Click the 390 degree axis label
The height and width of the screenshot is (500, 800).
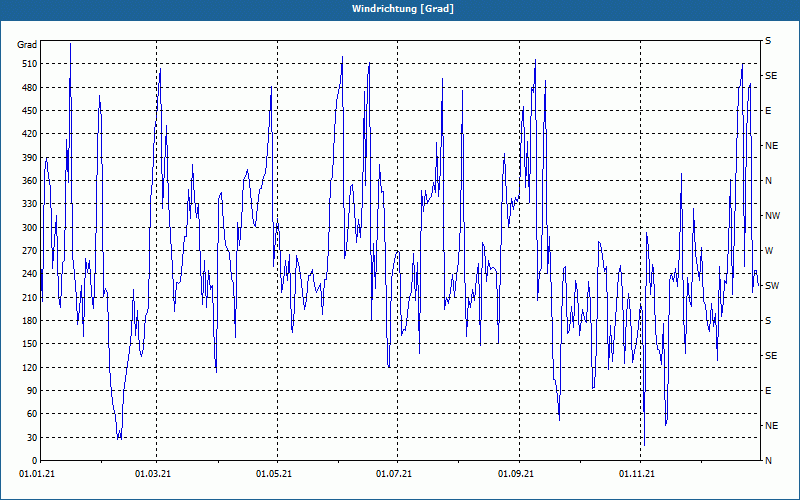30,158
